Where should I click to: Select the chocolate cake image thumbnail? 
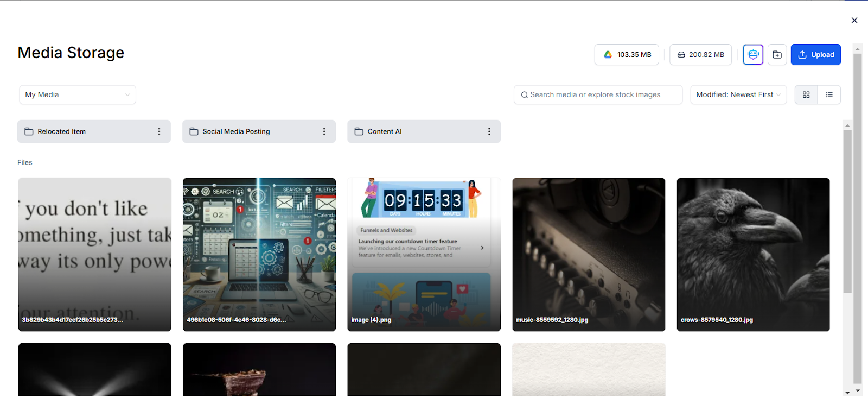(259, 370)
